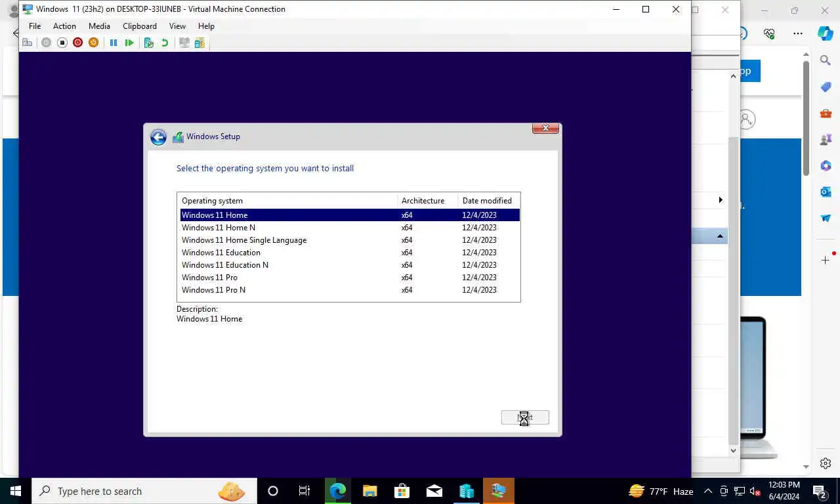Viewport: 840px width, 504px height.
Task: Open the File menu
Action: pos(35,26)
